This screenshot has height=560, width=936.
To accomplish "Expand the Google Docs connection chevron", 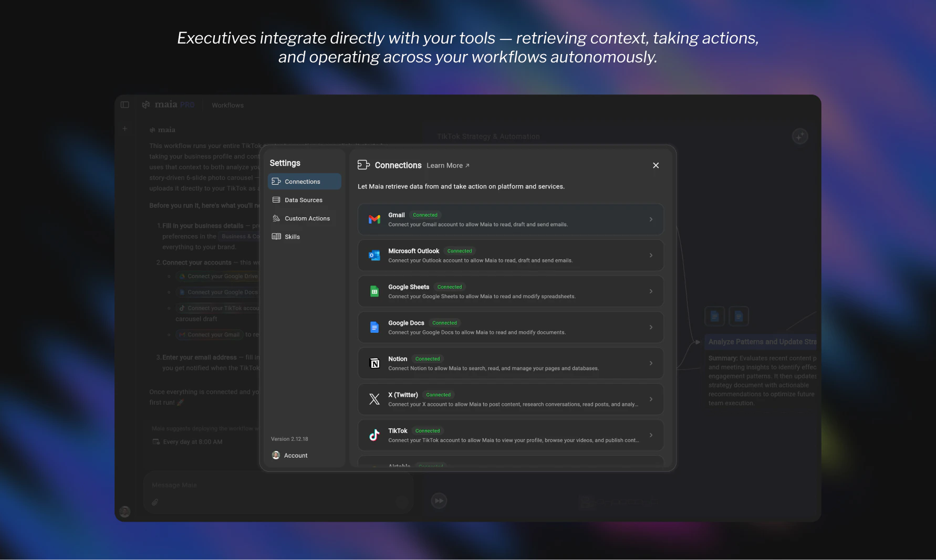I will 651,327.
